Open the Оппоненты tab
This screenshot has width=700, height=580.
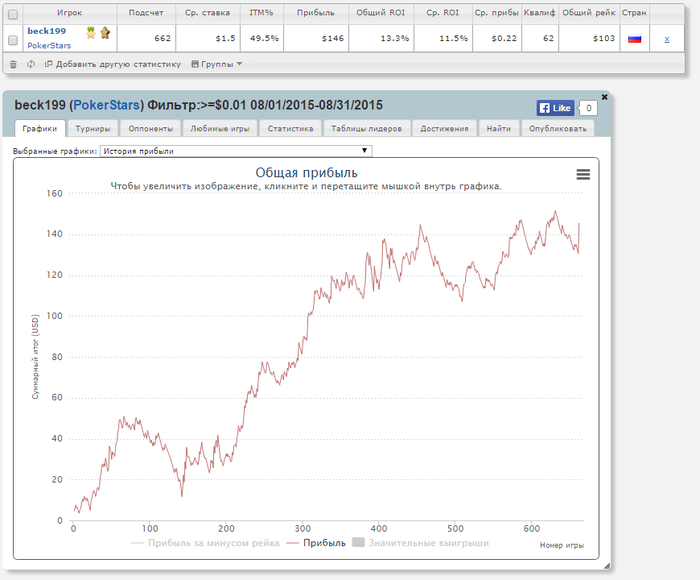[x=150, y=129]
